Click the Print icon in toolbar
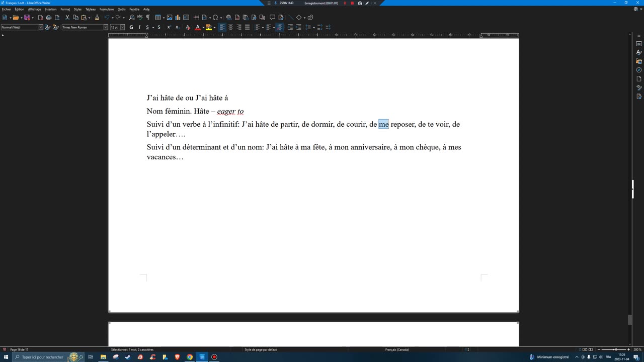 (x=49, y=18)
